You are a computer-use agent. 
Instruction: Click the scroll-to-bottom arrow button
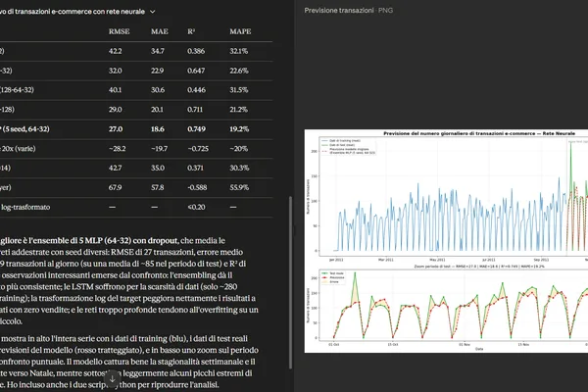pos(112,378)
